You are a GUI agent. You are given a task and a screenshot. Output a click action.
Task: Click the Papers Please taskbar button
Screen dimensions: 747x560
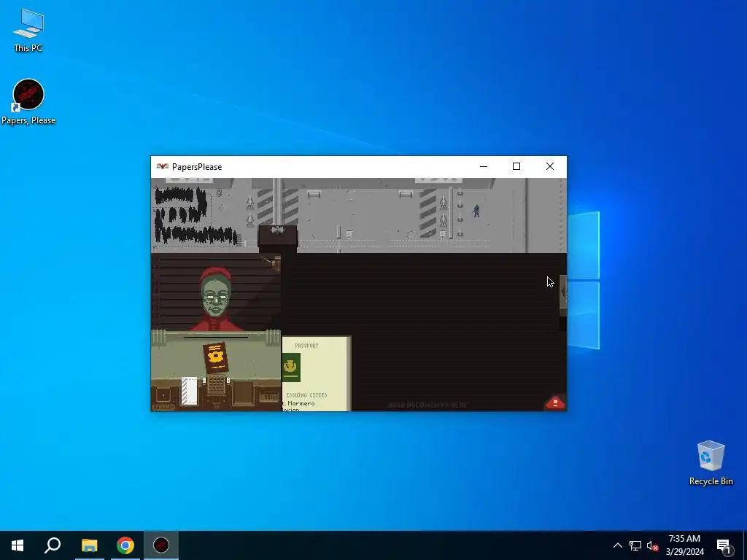pyautogui.click(x=161, y=545)
